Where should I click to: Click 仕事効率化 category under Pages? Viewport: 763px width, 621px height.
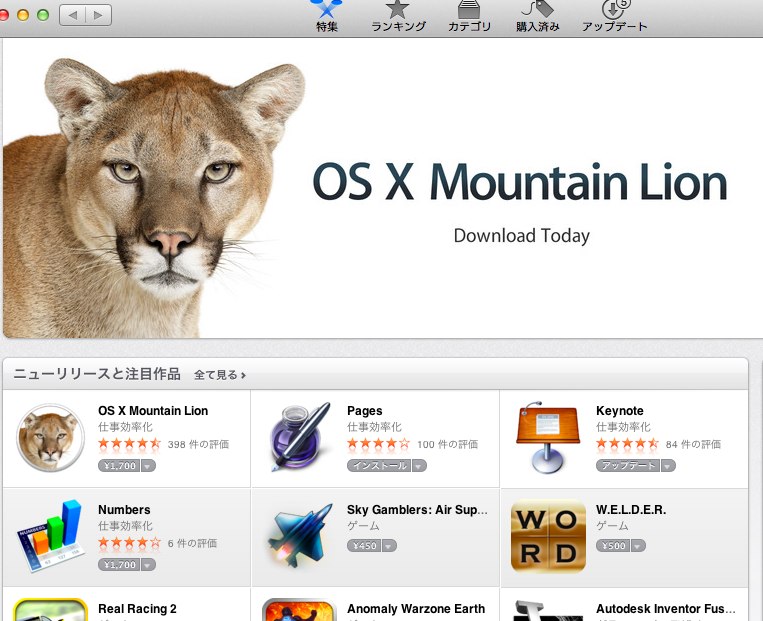(x=374, y=427)
